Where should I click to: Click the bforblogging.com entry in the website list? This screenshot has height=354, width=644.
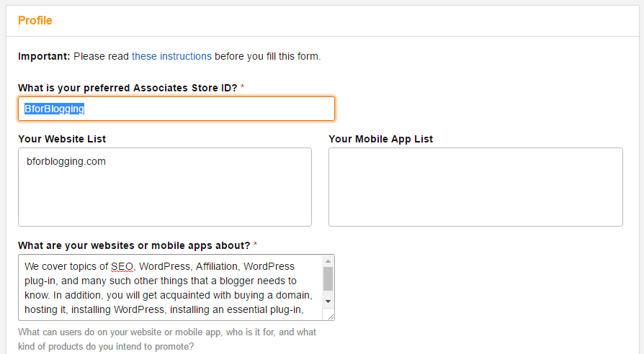(66, 161)
